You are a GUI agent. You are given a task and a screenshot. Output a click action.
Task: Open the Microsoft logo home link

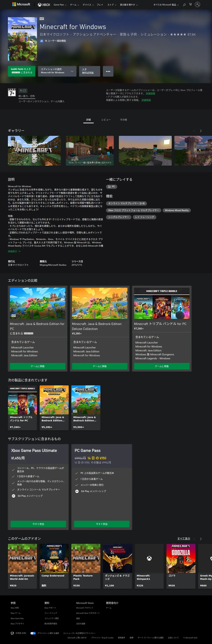click(21, 4)
